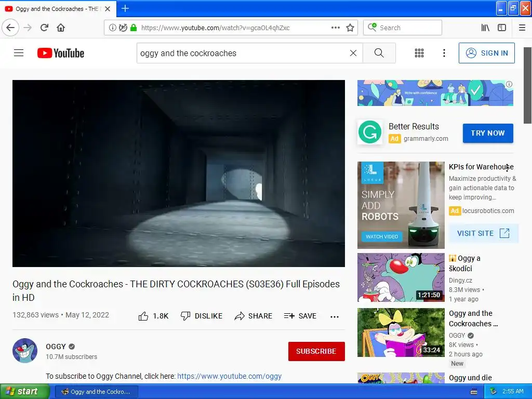Click the green padlock security icon
532x399 pixels.
click(x=134, y=28)
